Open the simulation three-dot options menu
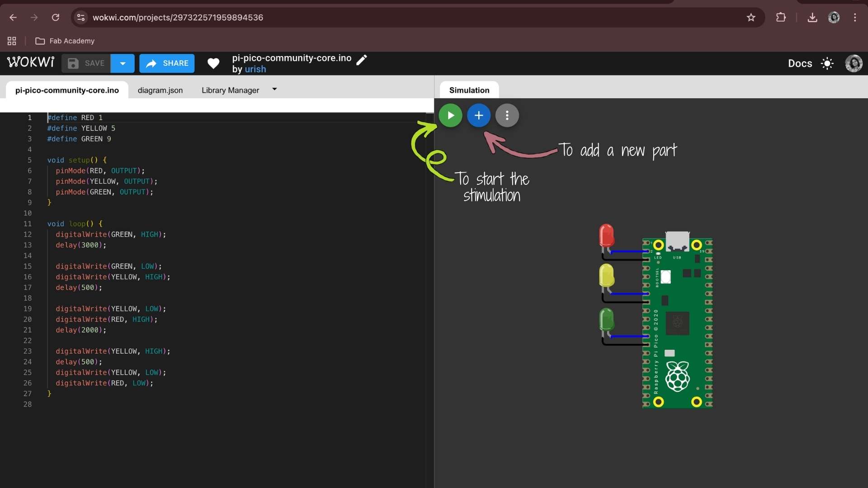Image resolution: width=868 pixels, height=488 pixels. (507, 116)
